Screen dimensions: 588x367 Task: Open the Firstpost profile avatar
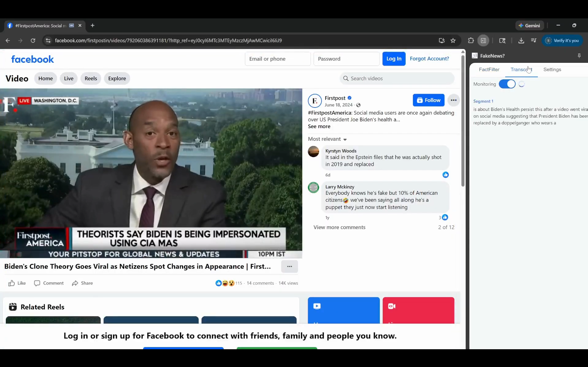click(315, 101)
